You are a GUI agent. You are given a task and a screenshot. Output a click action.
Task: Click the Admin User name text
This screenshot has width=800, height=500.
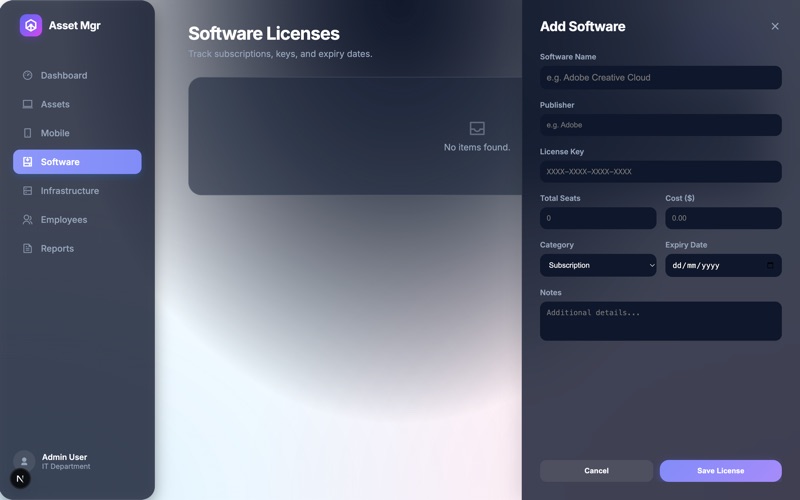tap(64, 457)
